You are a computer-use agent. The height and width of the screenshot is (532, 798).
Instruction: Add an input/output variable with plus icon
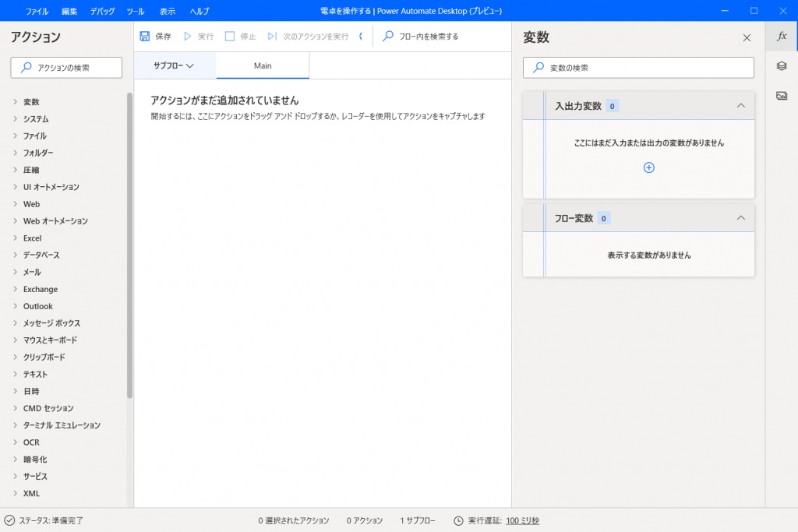pos(649,167)
